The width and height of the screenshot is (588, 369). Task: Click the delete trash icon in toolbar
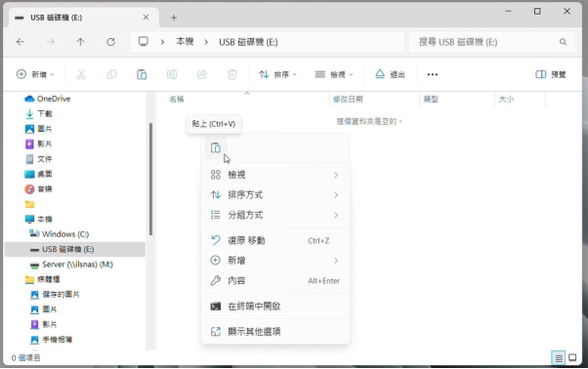tap(232, 74)
